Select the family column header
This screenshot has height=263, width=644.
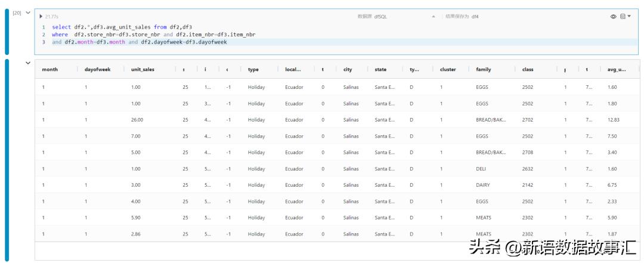pyautogui.click(x=484, y=70)
